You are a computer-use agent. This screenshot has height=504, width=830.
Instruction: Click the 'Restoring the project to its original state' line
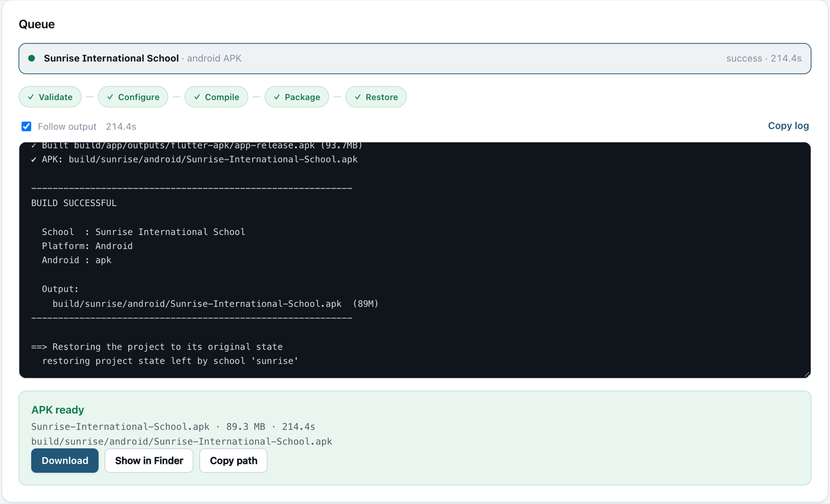157,347
